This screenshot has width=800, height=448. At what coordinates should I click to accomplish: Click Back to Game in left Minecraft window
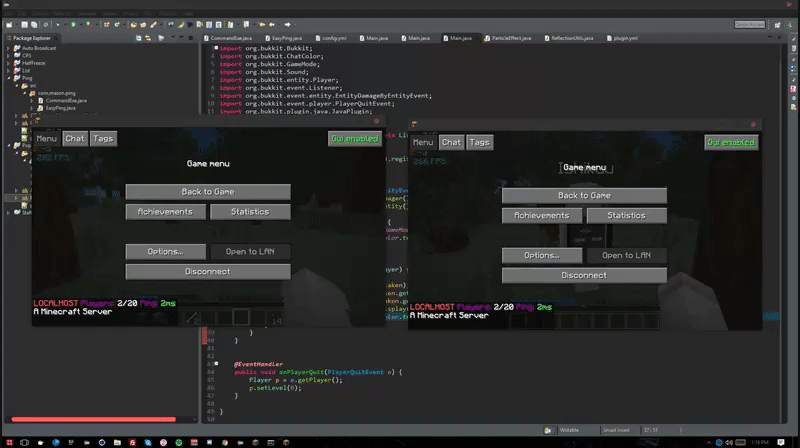pyautogui.click(x=208, y=192)
